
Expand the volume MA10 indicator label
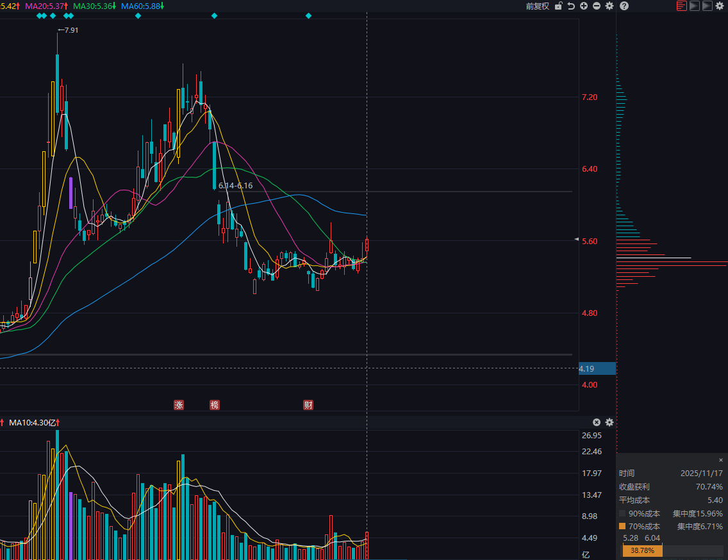[33, 422]
